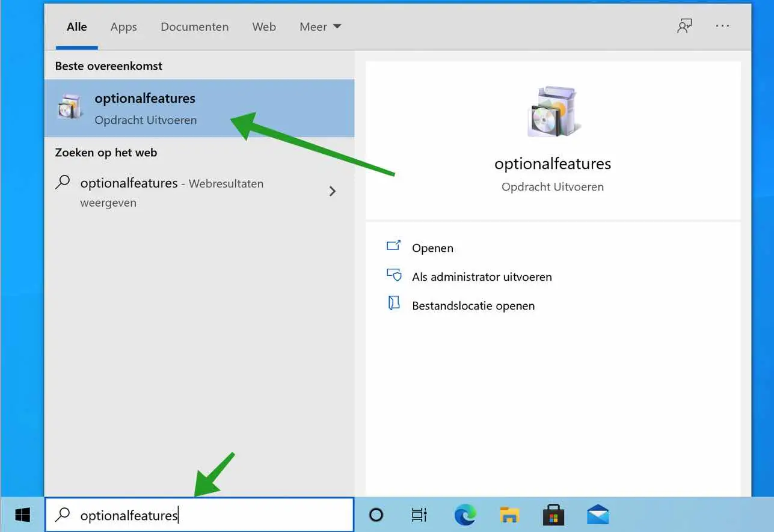Expand web results chevron arrow
Viewport: 774px width, 532px height.
point(333,191)
